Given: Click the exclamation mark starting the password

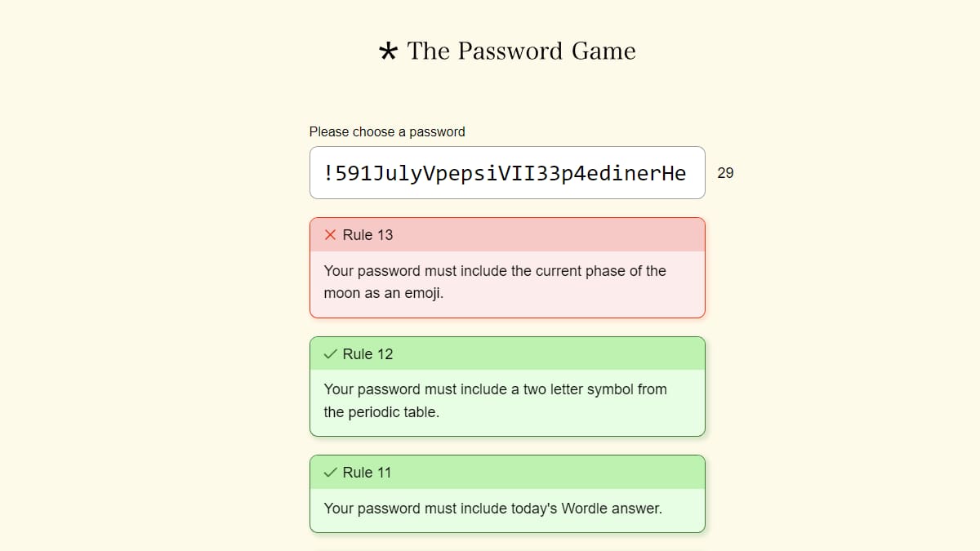Looking at the screenshot, I should pos(328,173).
